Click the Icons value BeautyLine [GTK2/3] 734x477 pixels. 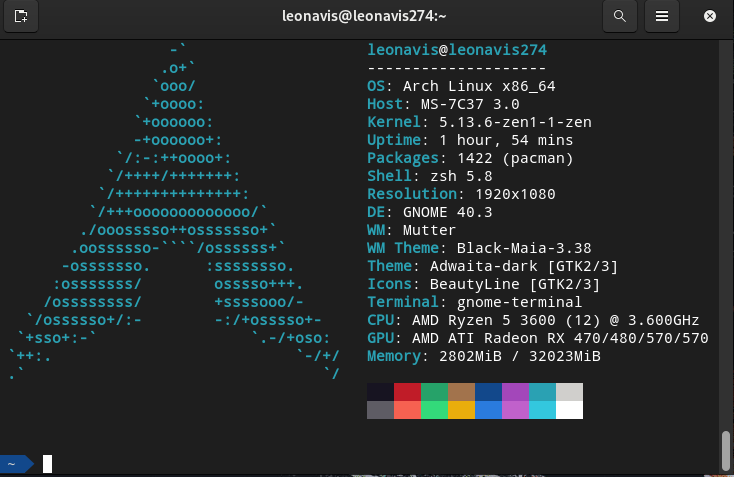[x=515, y=284]
